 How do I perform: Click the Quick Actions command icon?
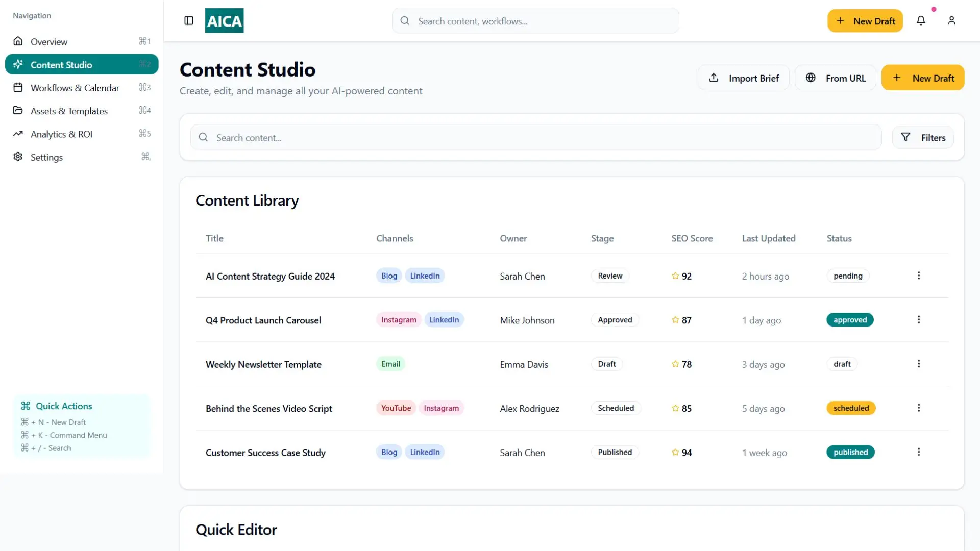tap(26, 406)
